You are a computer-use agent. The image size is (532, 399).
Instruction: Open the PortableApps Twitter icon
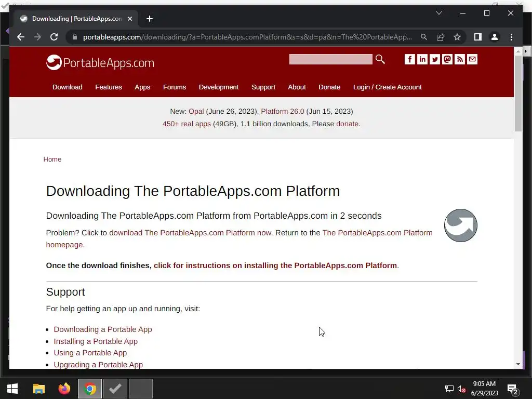coord(435,59)
